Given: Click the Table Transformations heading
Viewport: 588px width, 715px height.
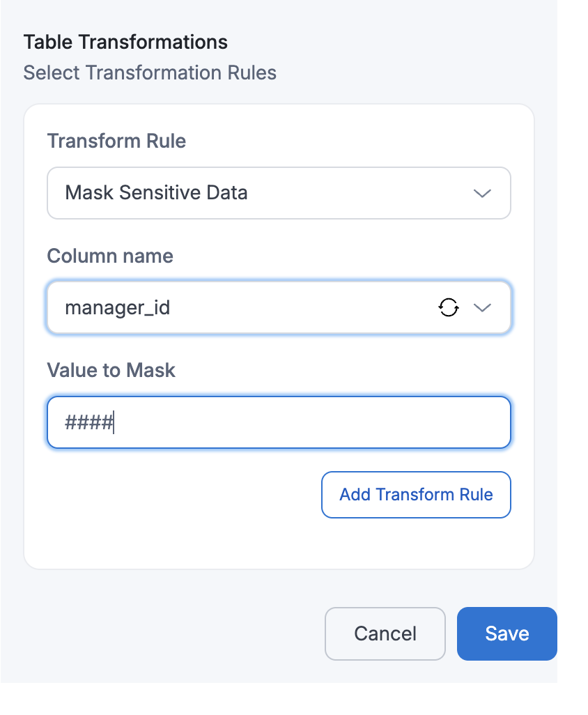Looking at the screenshot, I should point(125,42).
